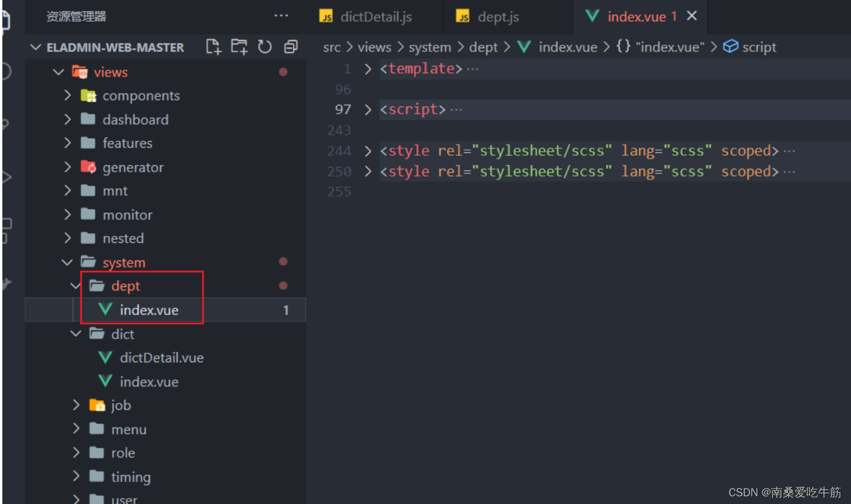Select the role folder row

pyautogui.click(x=165, y=453)
